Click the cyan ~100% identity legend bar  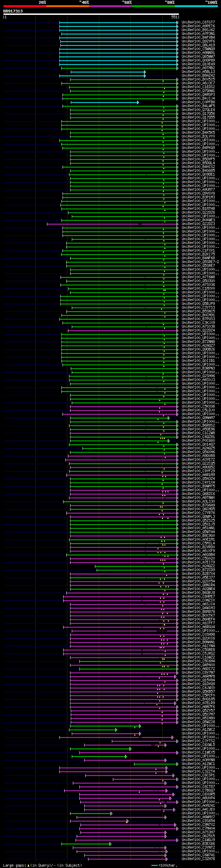[196, 6]
